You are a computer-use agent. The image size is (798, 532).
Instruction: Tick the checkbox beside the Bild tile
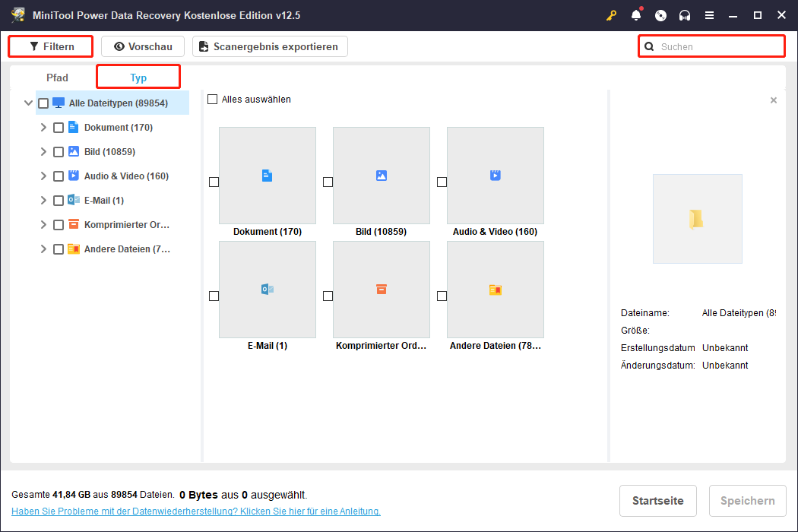click(328, 182)
